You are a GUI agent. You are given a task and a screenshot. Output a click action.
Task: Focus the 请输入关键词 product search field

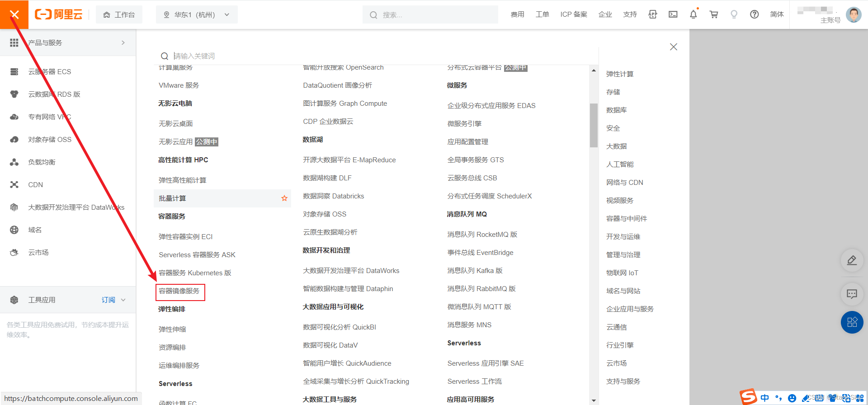tap(375, 56)
